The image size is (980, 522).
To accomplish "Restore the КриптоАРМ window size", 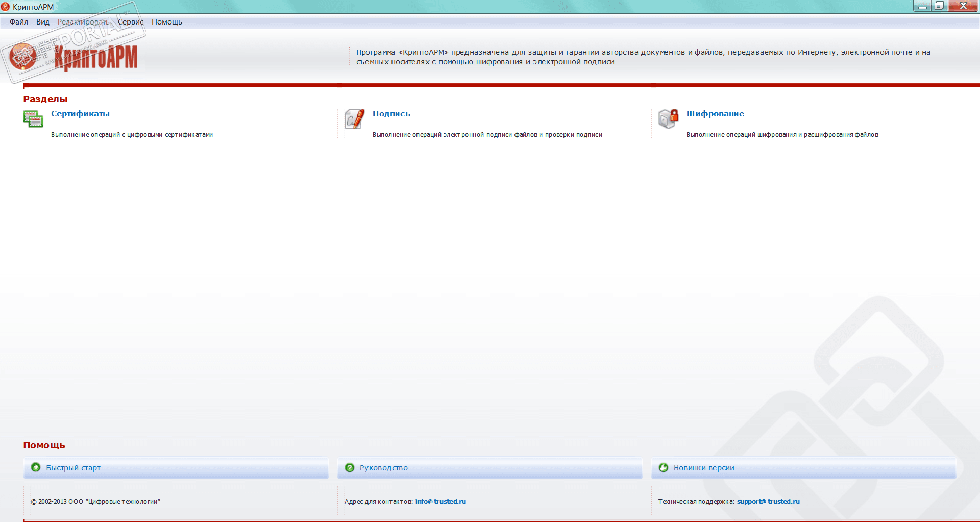I will (x=939, y=6).
